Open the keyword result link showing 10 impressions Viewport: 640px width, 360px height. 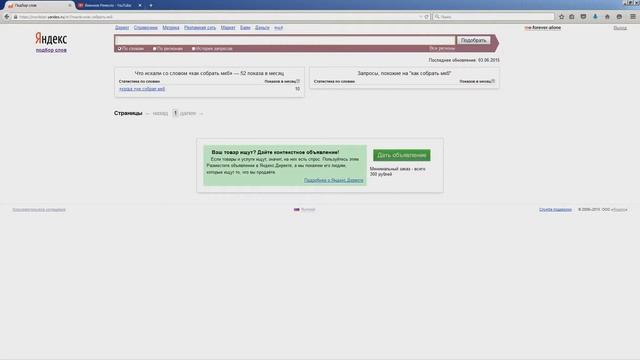tap(142, 89)
